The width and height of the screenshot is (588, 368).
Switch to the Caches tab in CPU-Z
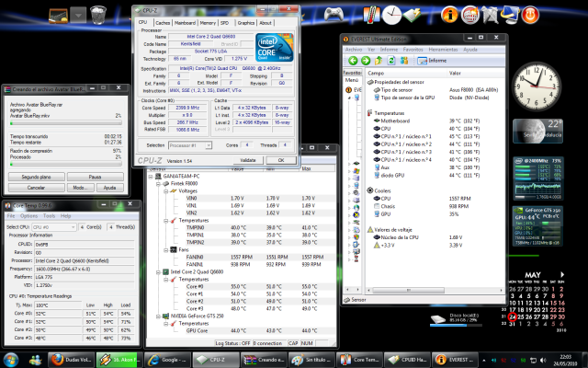(163, 23)
